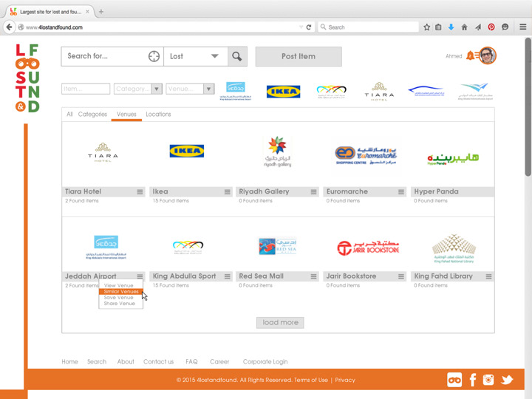
Task: Open the notification bell icon
Action: click(471, 55)
